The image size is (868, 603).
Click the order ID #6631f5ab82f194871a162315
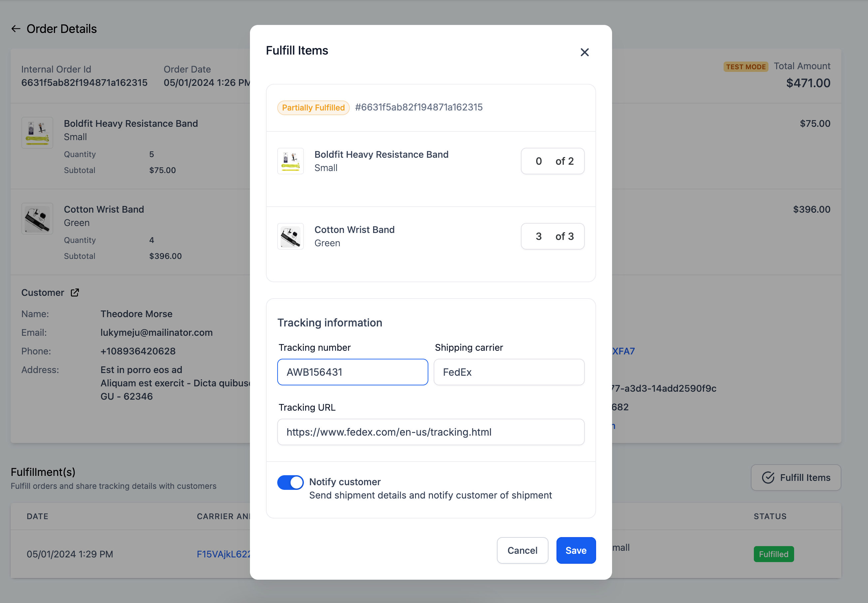[419, 107]
